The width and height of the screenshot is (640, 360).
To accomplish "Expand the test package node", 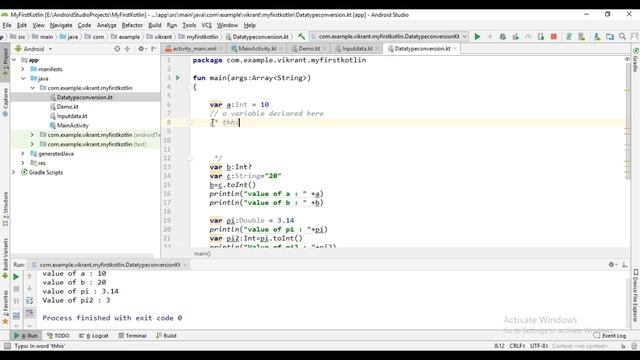I will pos(32,144).
